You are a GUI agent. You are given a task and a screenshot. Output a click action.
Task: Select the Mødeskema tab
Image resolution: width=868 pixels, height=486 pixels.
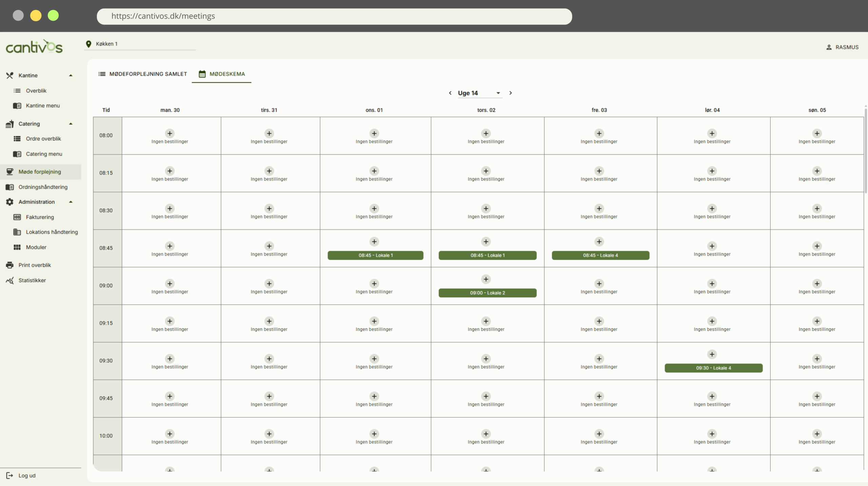tap(222, 74)
